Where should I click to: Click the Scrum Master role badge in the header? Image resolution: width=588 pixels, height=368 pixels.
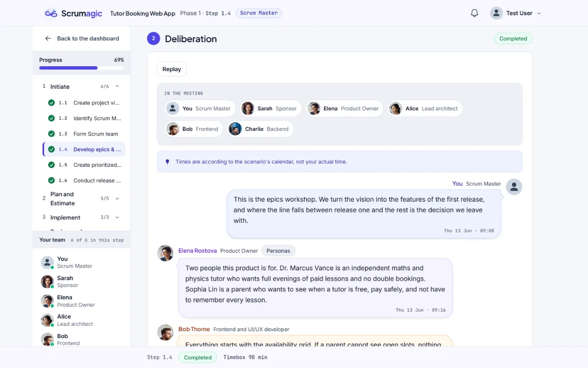[259, 13]
